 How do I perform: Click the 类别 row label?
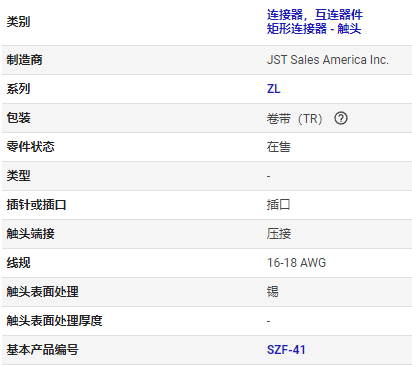19,22
